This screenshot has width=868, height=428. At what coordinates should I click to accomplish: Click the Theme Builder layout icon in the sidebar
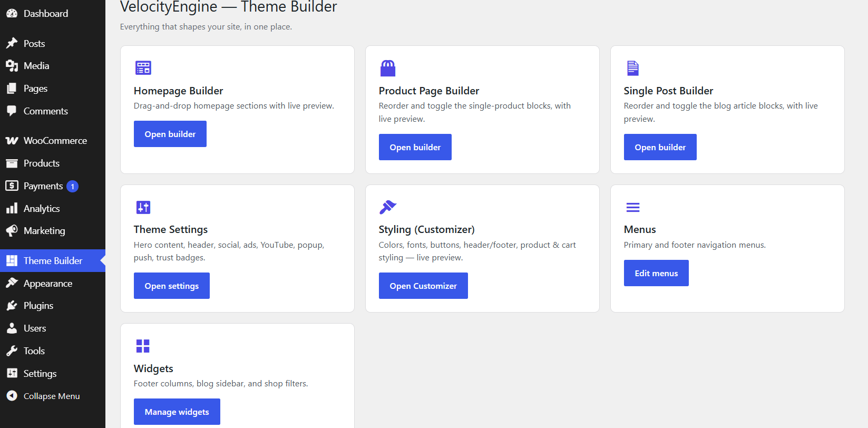12,260
